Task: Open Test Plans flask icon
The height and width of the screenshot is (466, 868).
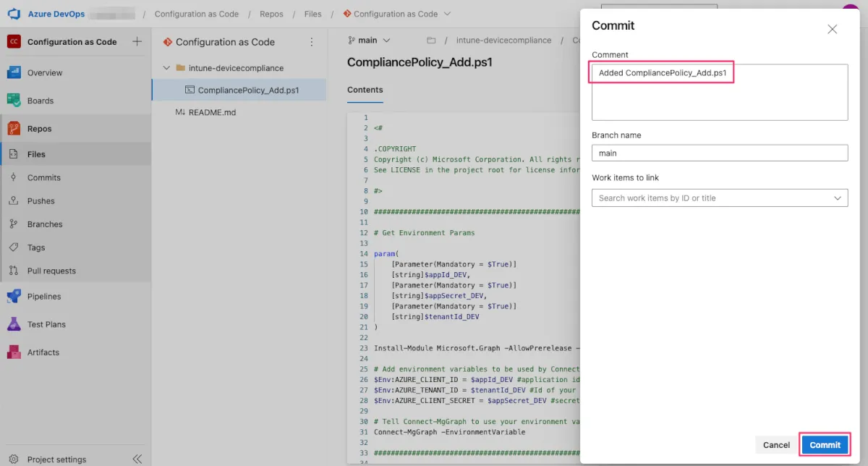Action: [14, 324]
